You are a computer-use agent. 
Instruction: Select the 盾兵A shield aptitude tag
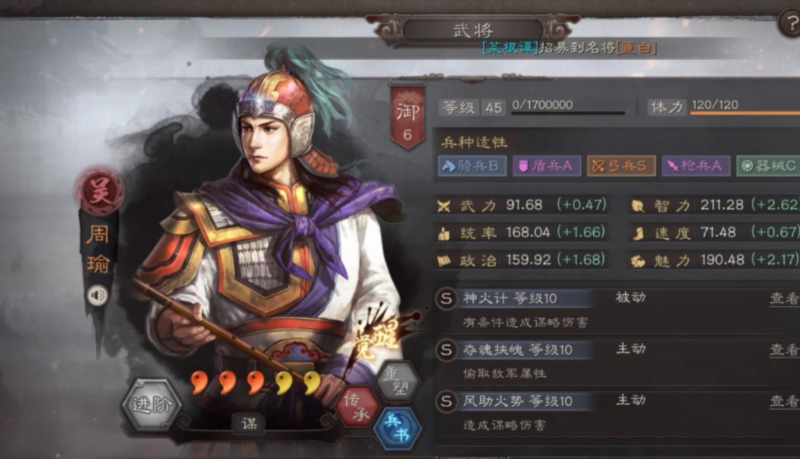546,166
